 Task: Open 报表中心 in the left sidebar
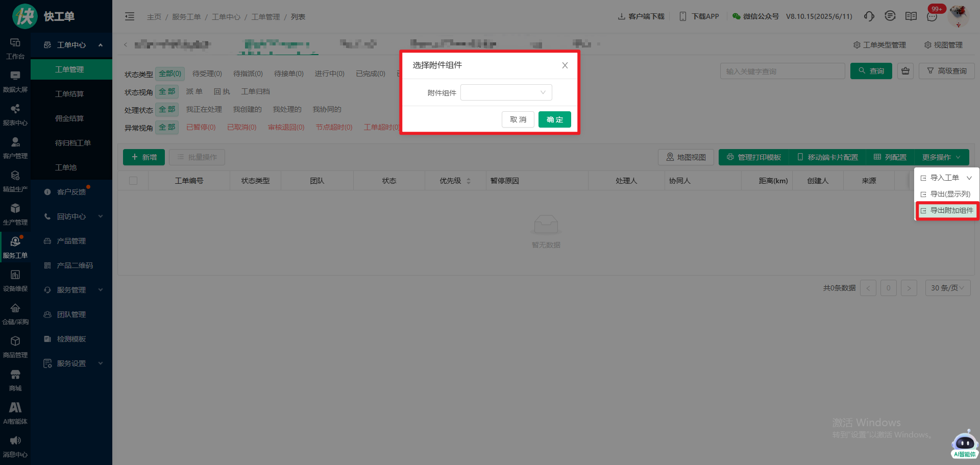pyautogui.click(x=15, y=115)
